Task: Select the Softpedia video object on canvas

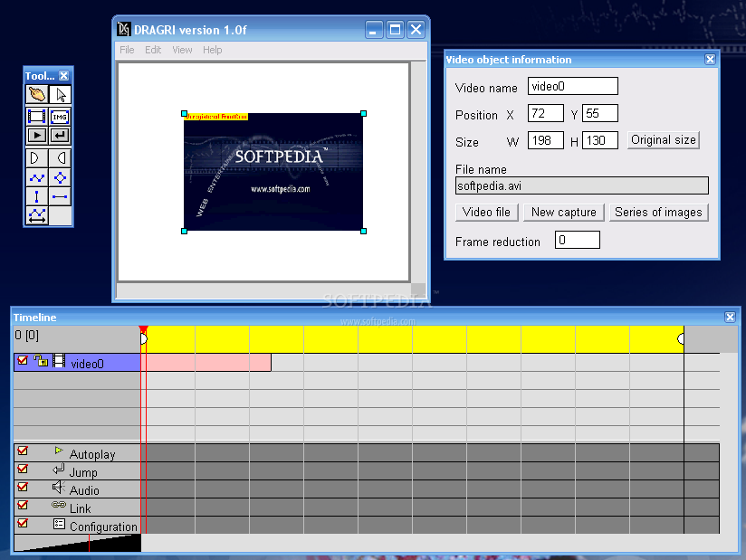Action: (x=273, y=172)
